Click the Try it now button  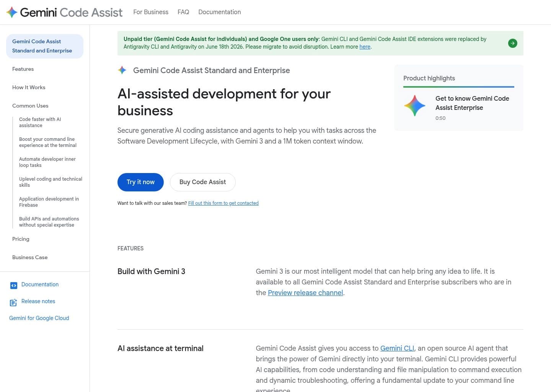pos(140,182)
